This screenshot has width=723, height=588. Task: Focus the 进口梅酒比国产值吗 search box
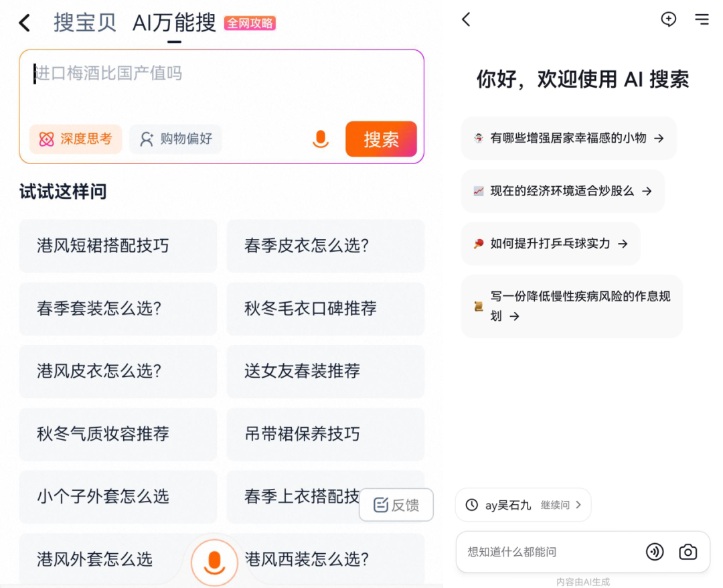point(221,84)
